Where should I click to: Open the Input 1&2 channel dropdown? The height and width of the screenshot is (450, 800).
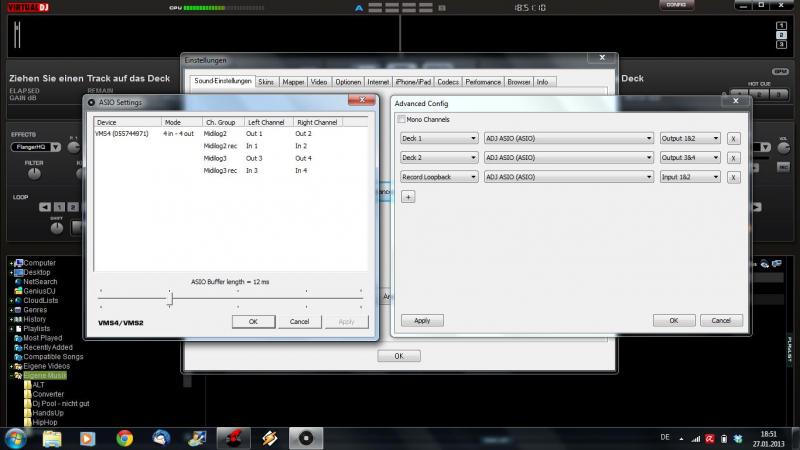(x=690, y=177)
